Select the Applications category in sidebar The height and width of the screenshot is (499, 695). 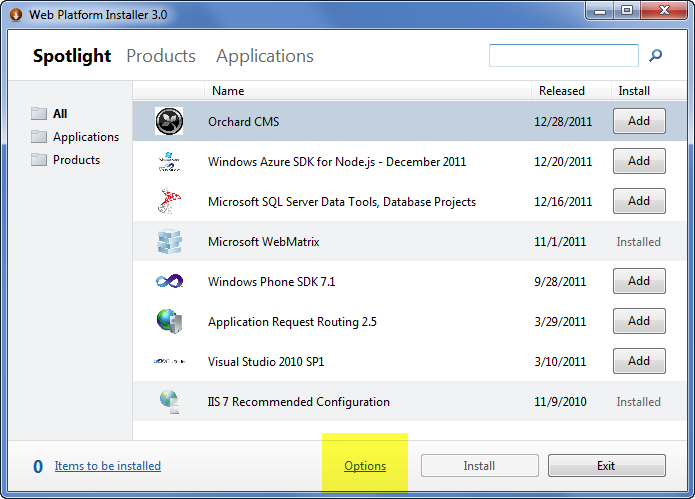tap(86, 137)
